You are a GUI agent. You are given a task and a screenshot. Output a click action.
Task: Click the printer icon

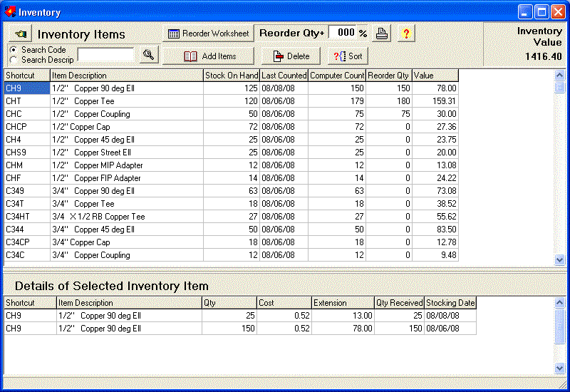click(x=382, y=33)
